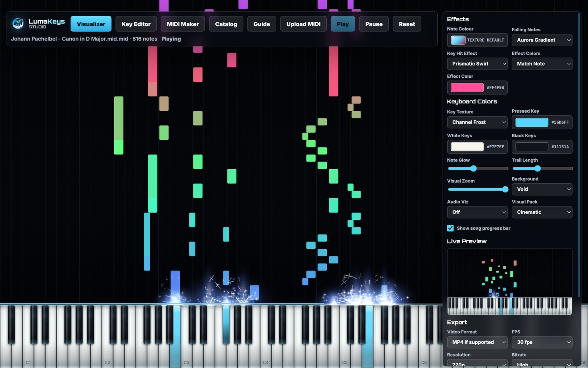Edit the Black Keys color swatch
Viewport: 588px width, 368px height.
pos(532,146)
